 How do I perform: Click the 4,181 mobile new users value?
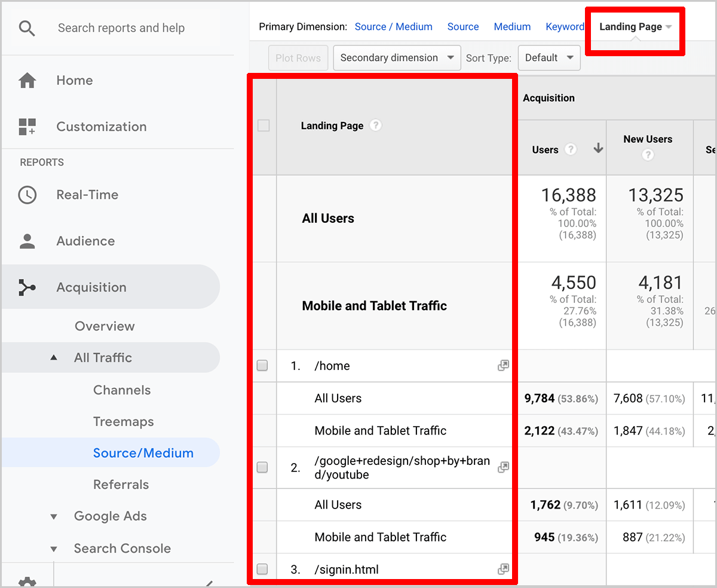660,283
